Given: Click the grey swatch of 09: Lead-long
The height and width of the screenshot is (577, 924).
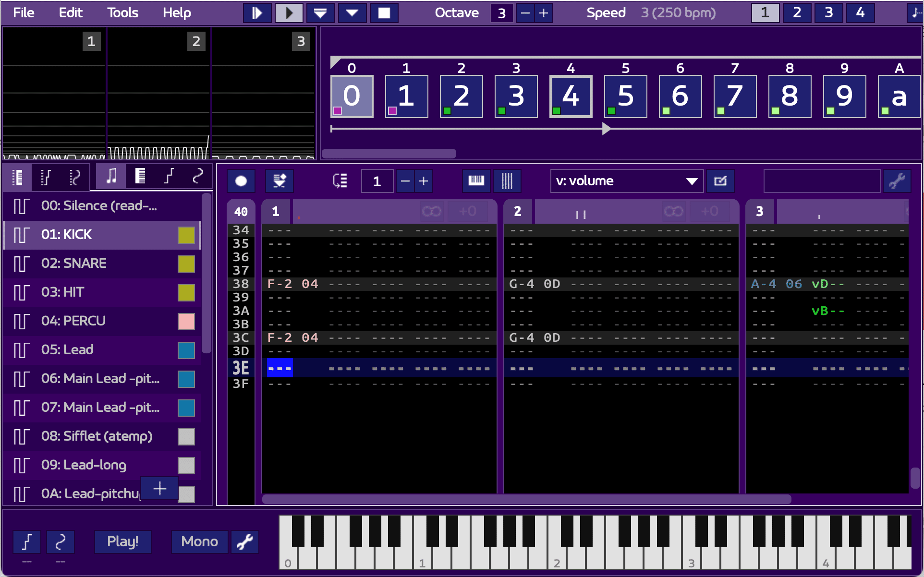Looking at the screenshot, I should [x=186, y=466].
